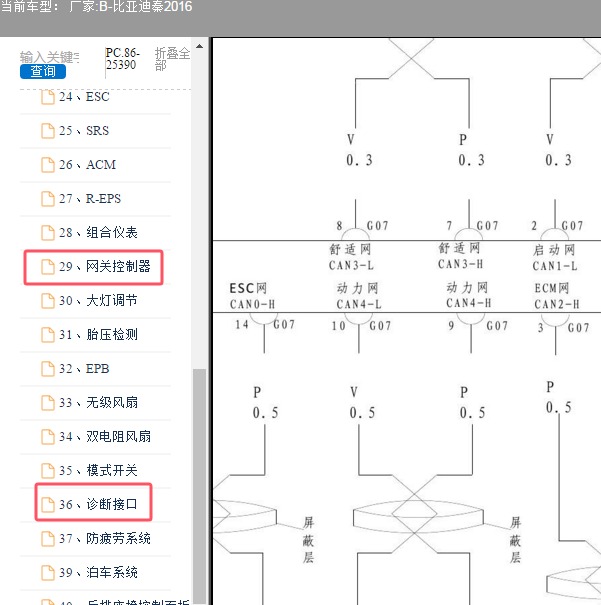The height and width of the screenshot is (605, 601).
Task: Click the 动力网 CAN4-L label in diagram
Action: pos(359,296)
